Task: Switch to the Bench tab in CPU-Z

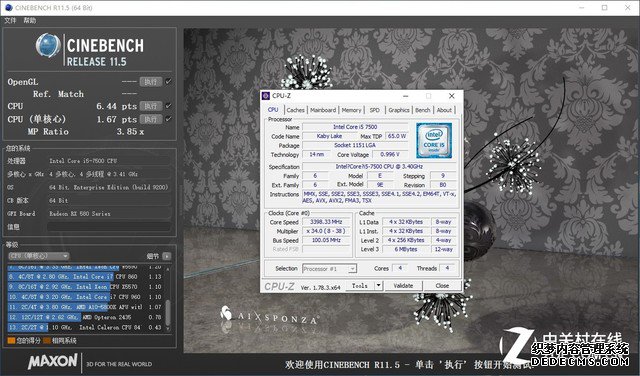Action: point(423,110)
